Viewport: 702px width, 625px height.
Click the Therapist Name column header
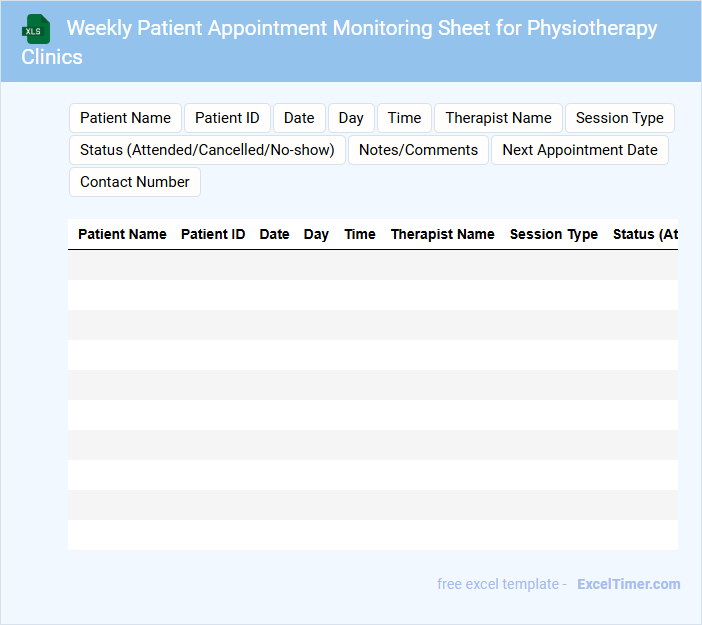coord(442,234)
